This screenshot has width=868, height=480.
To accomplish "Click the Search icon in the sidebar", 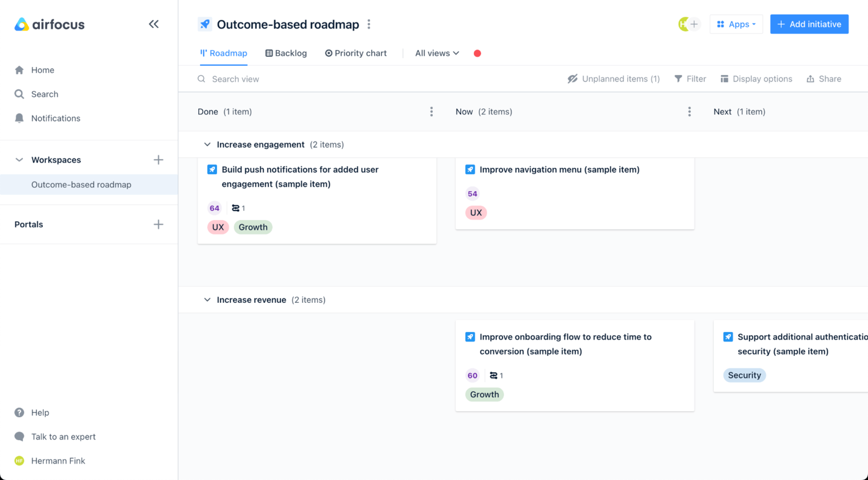I will tap(19, 94).
